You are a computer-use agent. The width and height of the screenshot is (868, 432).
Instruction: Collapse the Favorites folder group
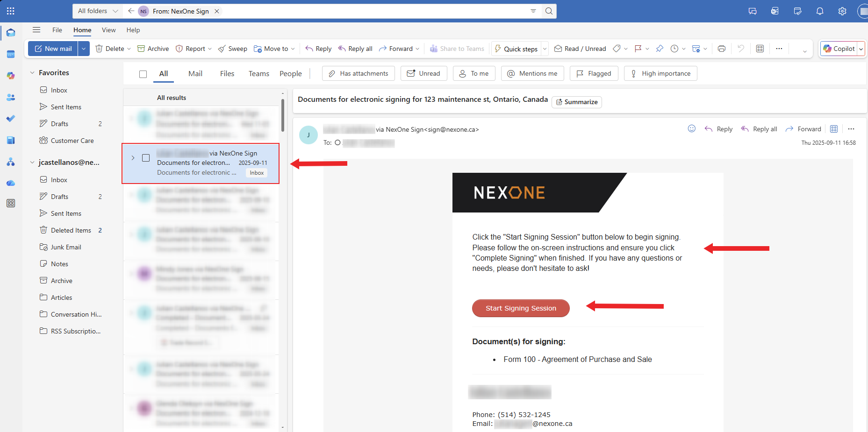click(x=32, y=73)
